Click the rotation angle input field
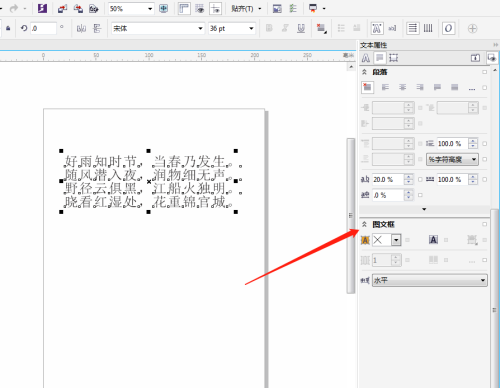500x388 pixels. [x=43, y=29]
